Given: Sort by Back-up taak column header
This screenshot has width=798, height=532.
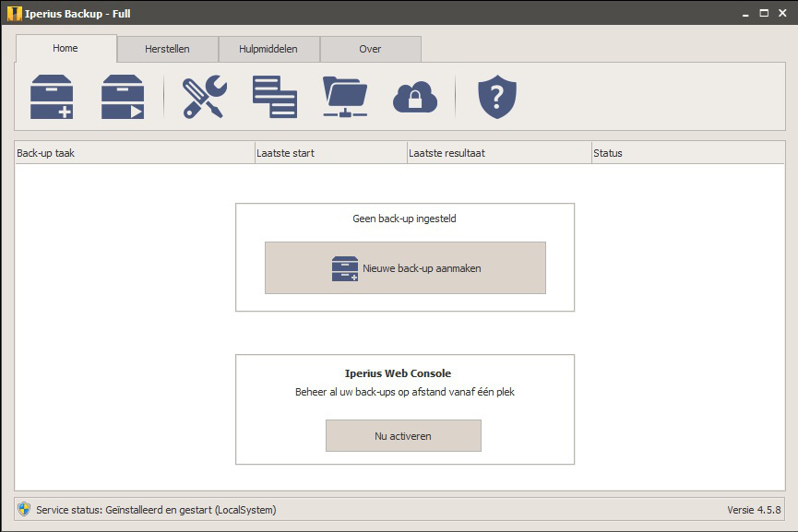Looking at the screenshot, I should pos(135,153).
